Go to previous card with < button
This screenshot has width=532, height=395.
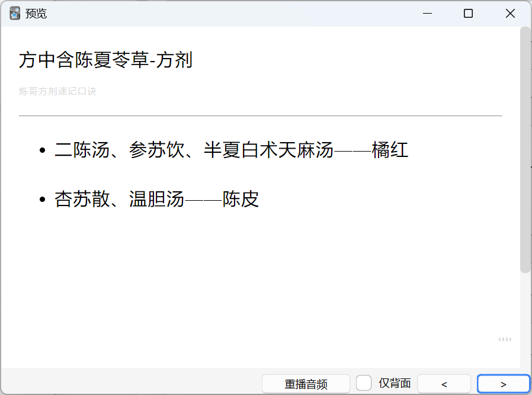pos(444,384)
